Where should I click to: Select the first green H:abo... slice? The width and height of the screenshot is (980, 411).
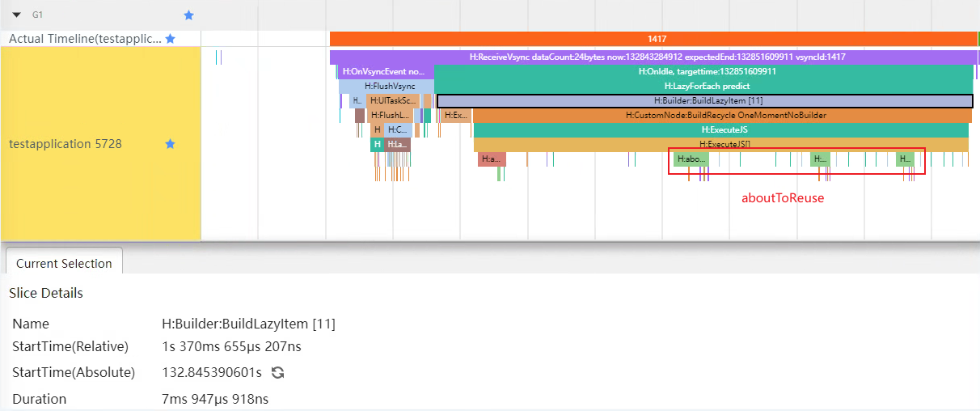click(691, 159)
